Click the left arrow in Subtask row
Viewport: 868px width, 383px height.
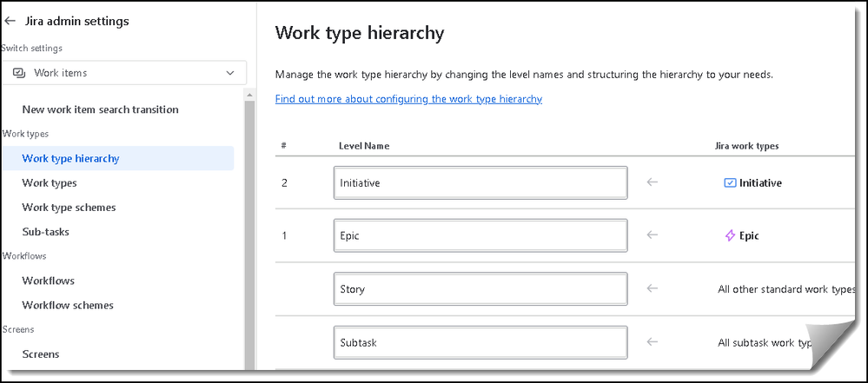click(653, 342)
